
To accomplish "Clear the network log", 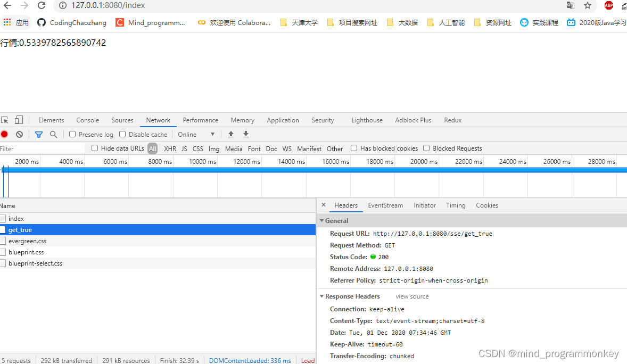I will point(19,135).
